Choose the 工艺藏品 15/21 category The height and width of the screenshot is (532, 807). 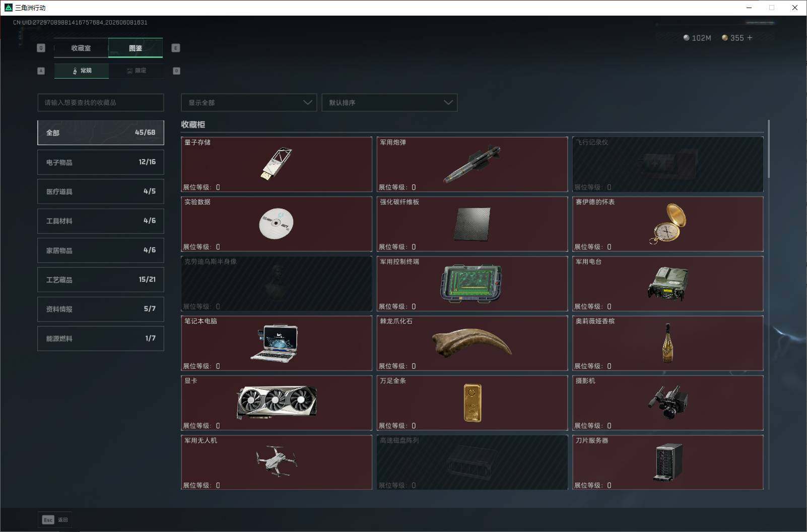click(101, 280)
